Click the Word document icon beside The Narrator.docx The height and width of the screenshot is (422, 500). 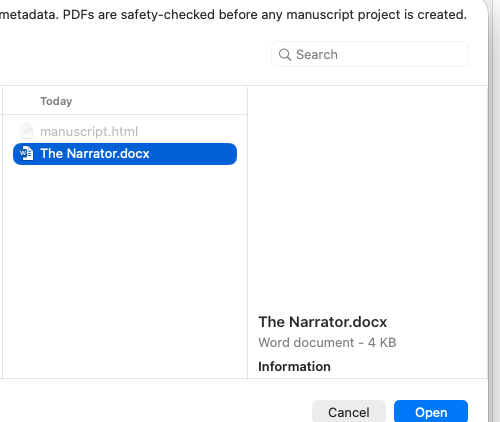click(x=26, y=153)
